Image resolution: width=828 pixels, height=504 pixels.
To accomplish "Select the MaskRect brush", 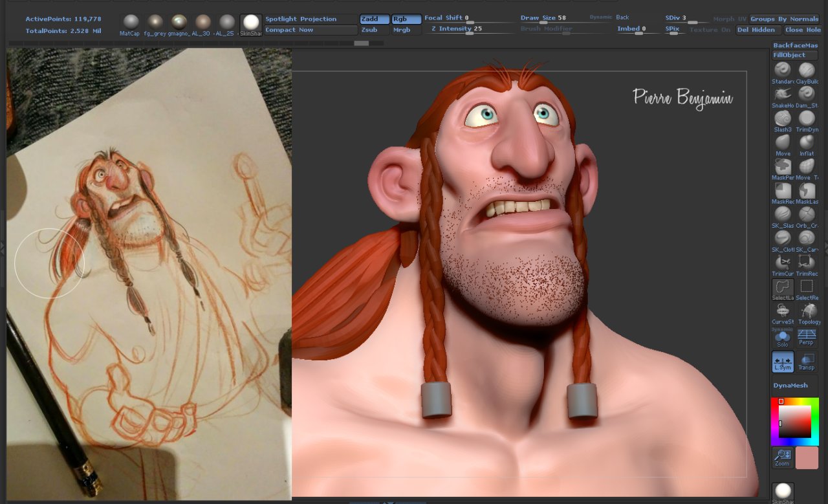I will [783, 193].
